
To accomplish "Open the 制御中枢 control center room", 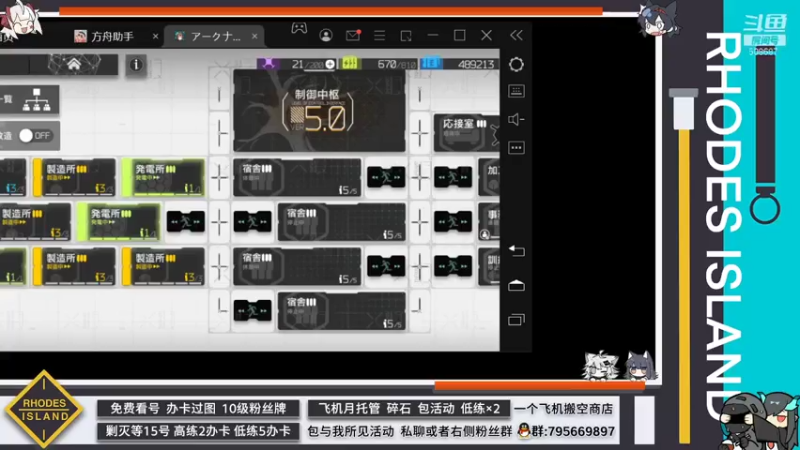I will coord(319,111).
